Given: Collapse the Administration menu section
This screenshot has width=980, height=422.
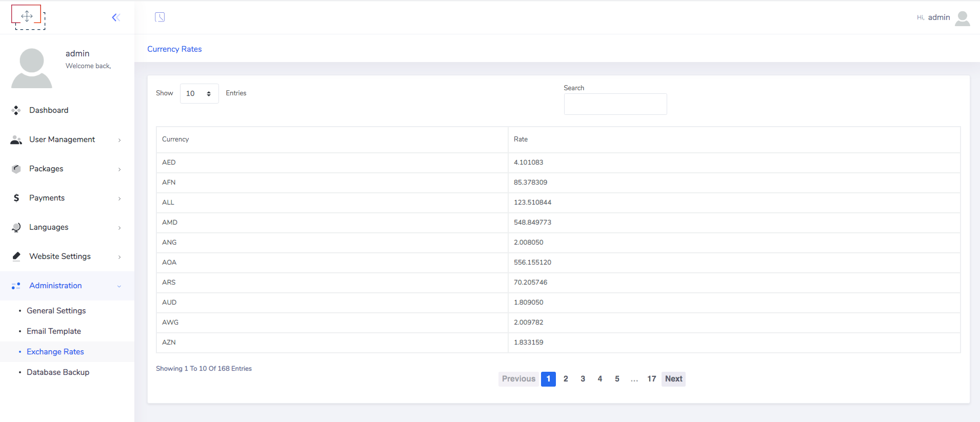Looking at the screenshot, I should pos(119,286).
